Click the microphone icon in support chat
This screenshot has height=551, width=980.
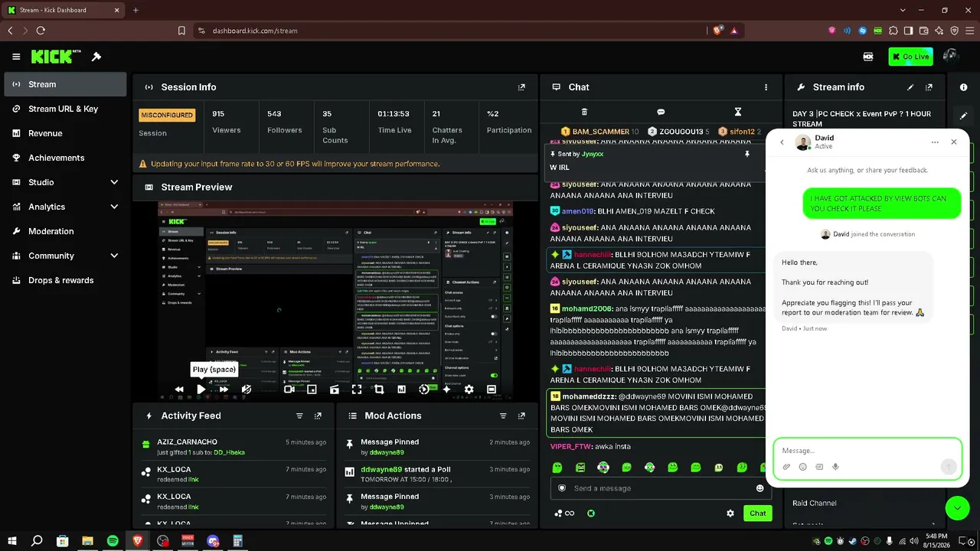pos(835,467)
